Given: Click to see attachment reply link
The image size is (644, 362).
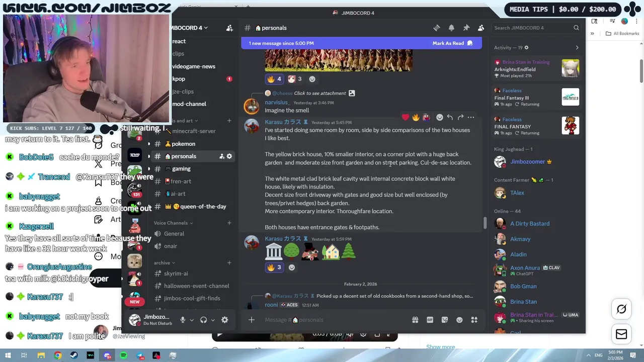Looking at the screenshot, I should coord(319,93).
